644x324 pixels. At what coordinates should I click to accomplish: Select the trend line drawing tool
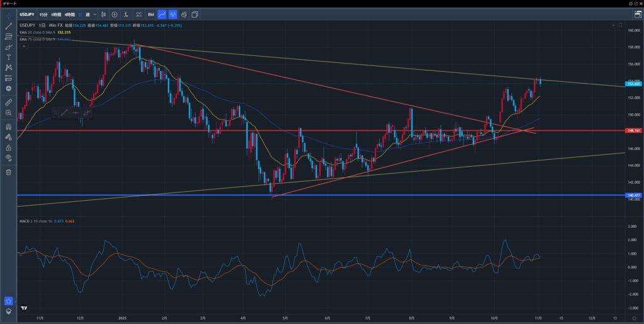[x=9, y=26]
